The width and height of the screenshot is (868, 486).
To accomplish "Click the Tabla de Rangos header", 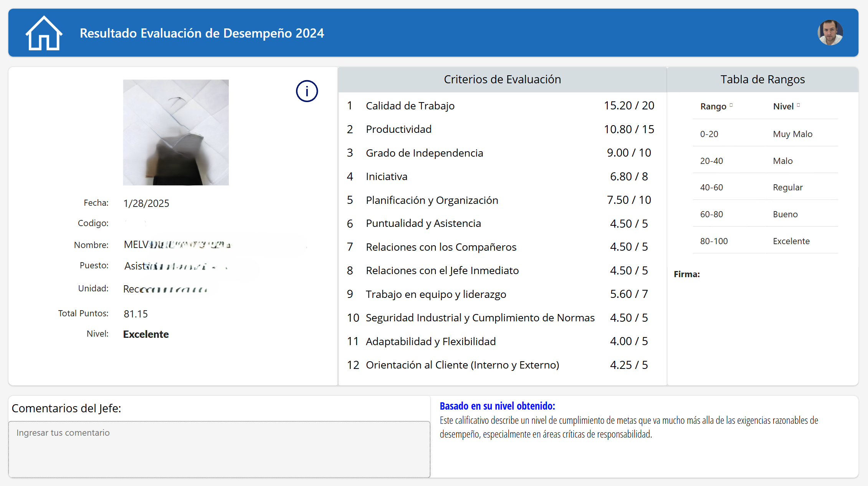I will tap(762, 79).
